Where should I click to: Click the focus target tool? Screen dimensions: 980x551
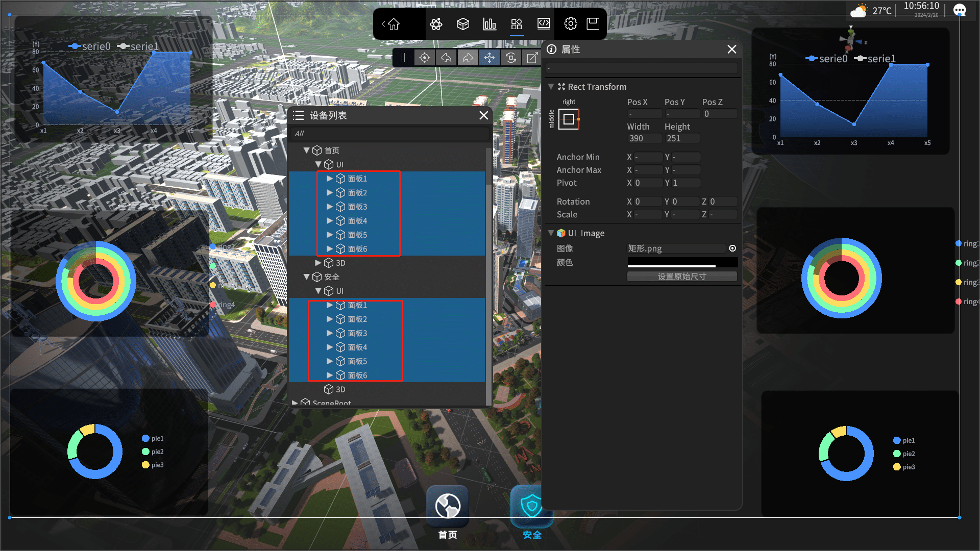424,58
